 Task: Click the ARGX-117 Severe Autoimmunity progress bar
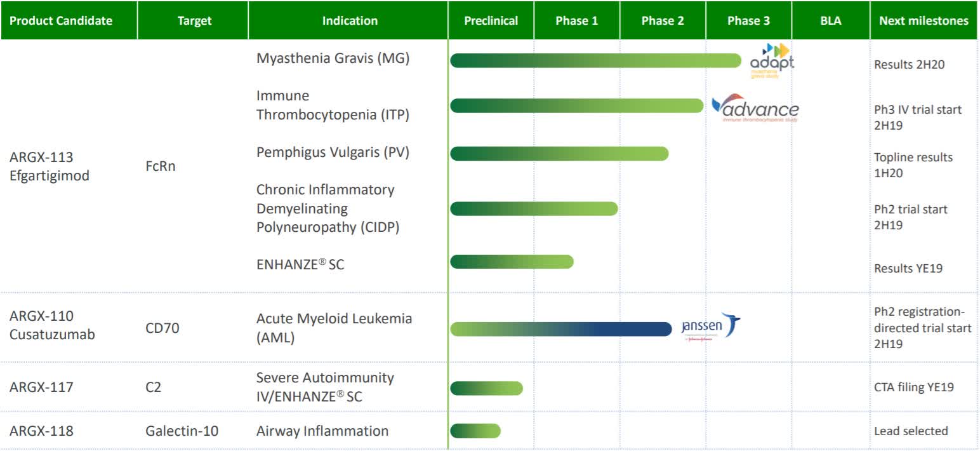pos(486,387)
